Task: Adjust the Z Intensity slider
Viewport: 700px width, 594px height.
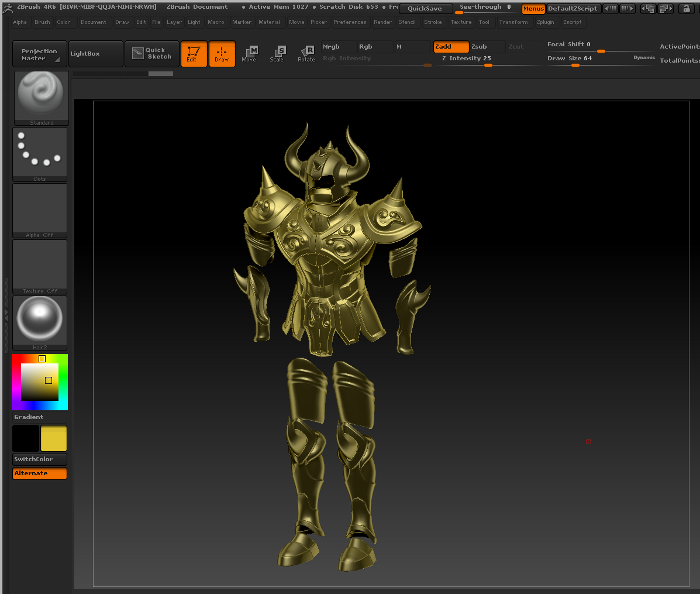Action: (488, 60)
